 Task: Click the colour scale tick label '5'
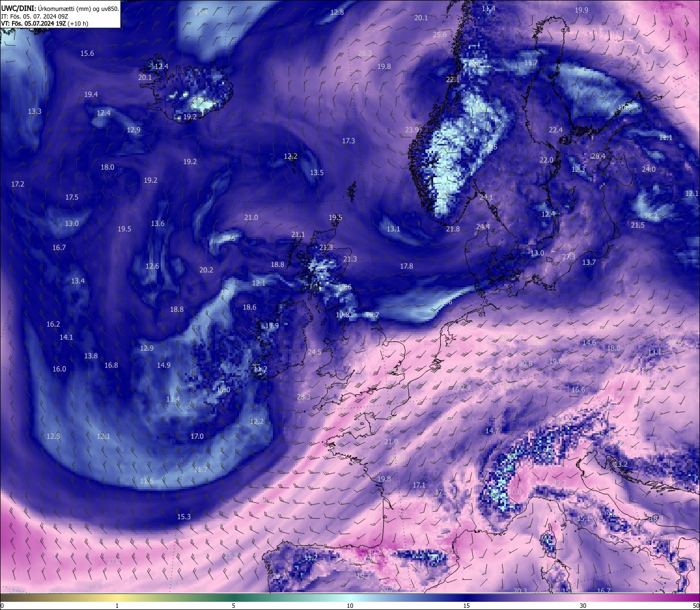pyautogui.click(x=234, y=606)
